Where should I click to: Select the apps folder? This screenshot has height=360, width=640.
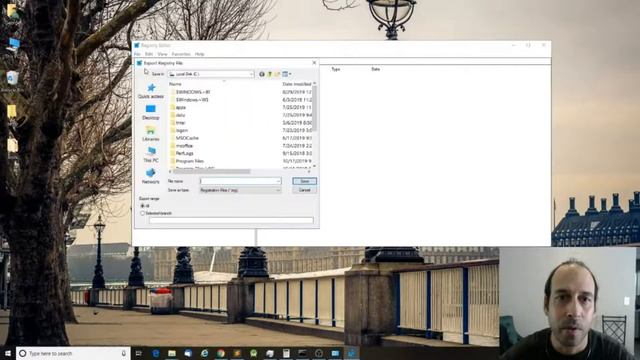pyautogui.click(x=178, y=107)
